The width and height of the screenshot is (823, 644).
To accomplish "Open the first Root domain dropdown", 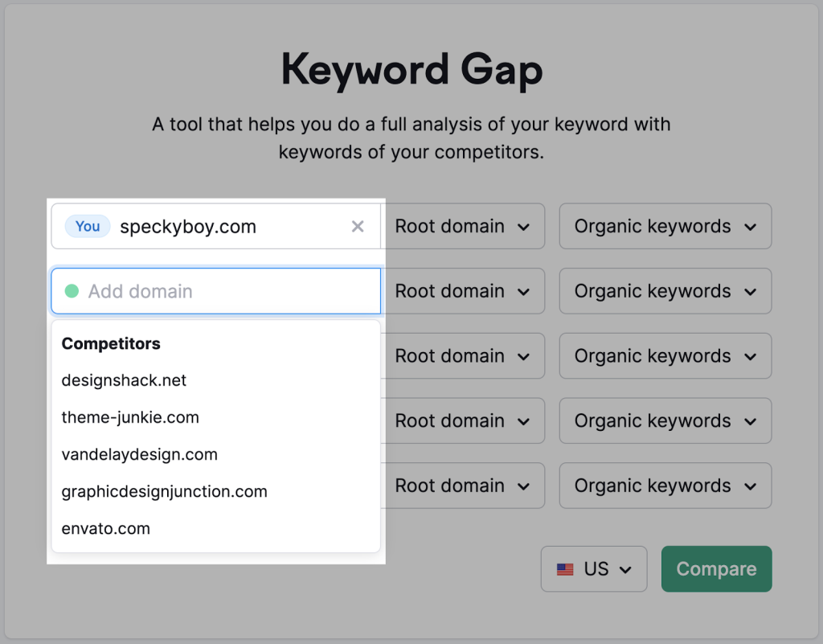I will pyautogui.click(x=465, y=226).
